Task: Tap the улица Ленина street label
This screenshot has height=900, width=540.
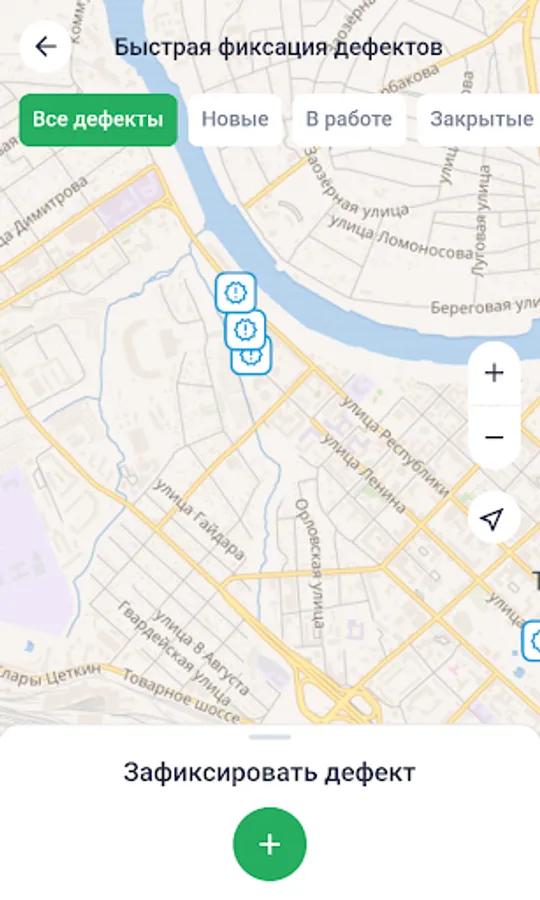Action: [363, 473]
